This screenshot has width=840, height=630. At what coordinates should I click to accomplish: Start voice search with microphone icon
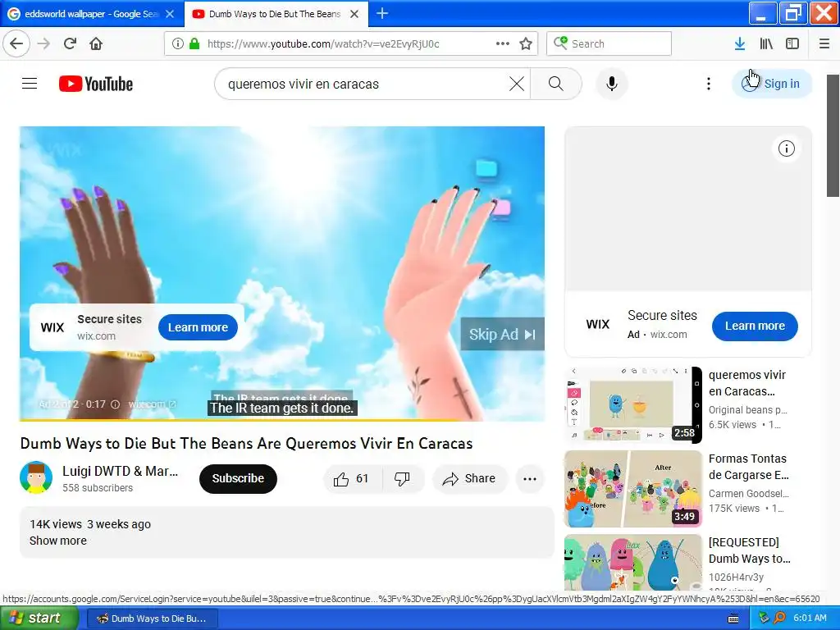(612, 84)
